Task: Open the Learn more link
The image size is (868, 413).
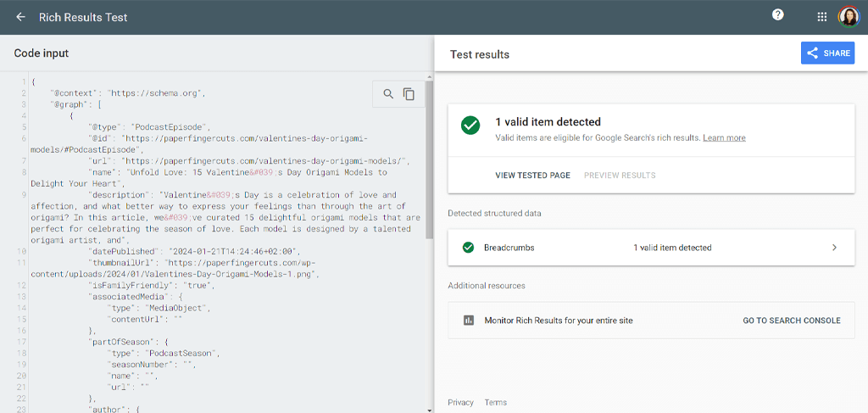Action: click(724, 138)
